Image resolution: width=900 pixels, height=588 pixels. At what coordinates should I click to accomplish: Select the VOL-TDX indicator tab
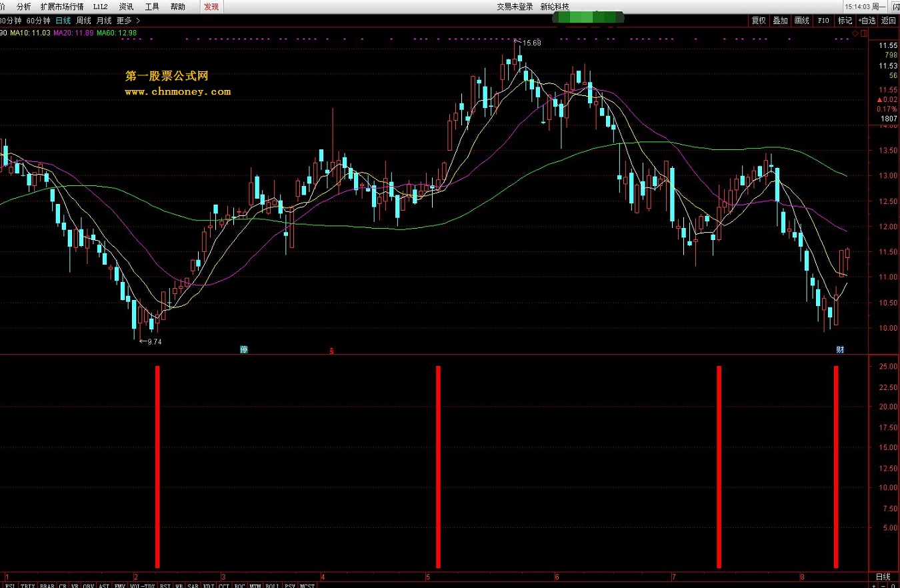(x=142, y=585)
